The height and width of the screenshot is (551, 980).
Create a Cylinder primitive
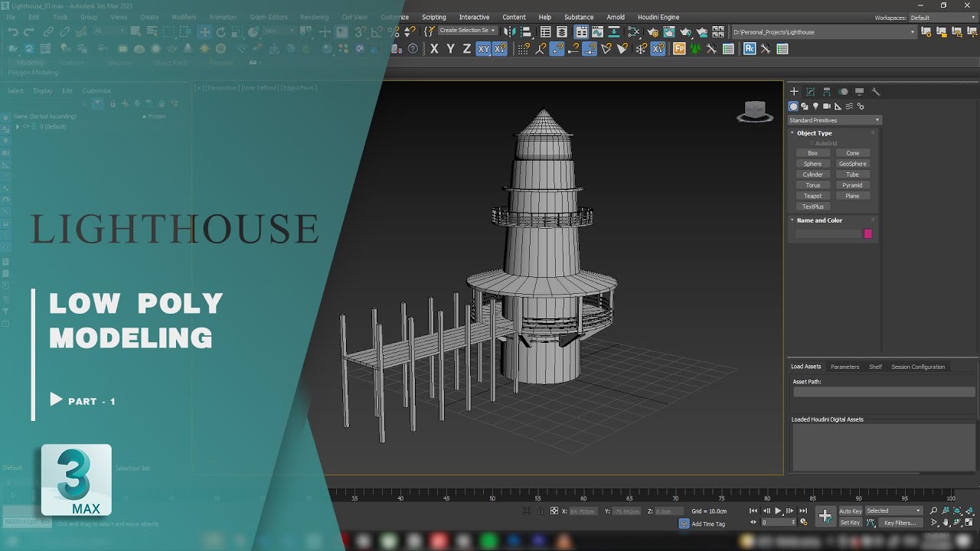813,174
